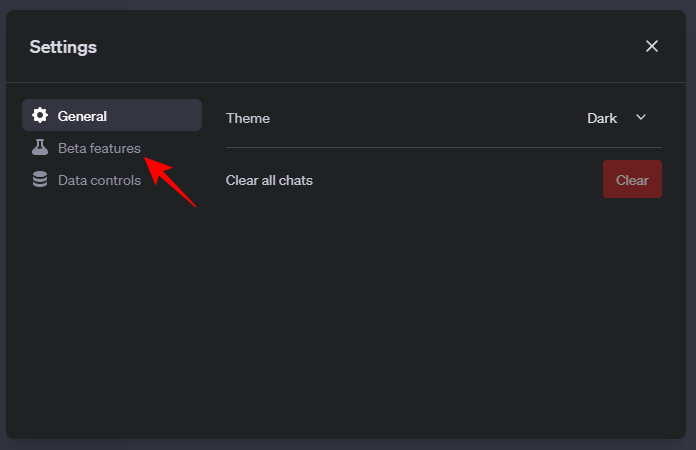Select the Data controls tab

pos(99,180)
